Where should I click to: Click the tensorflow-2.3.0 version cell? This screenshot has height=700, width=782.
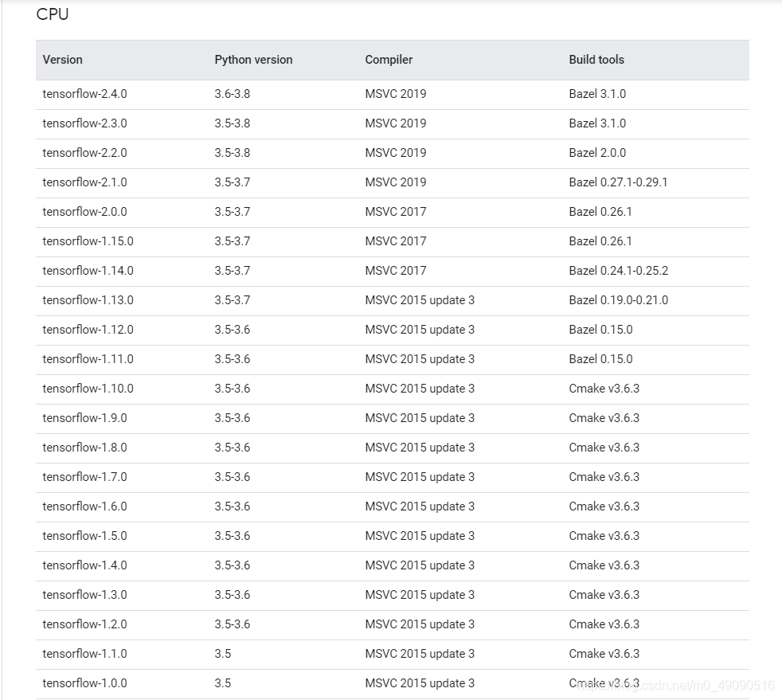coord(84,123)
